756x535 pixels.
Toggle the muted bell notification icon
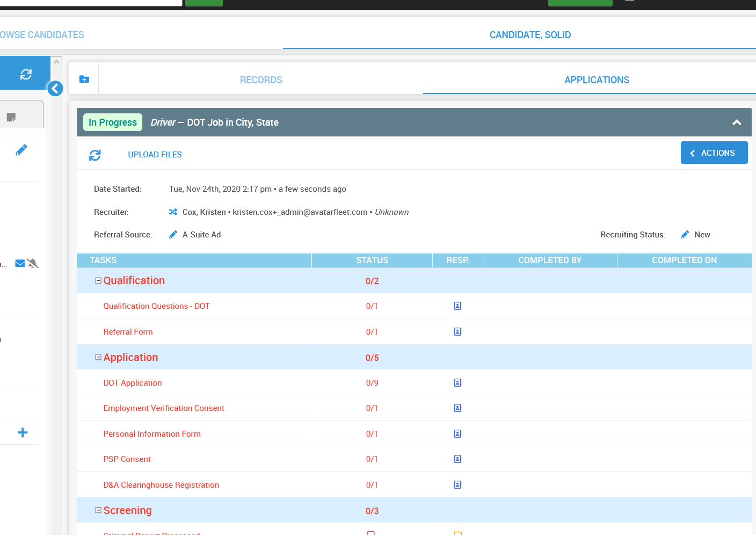click(x=33, y=263)
